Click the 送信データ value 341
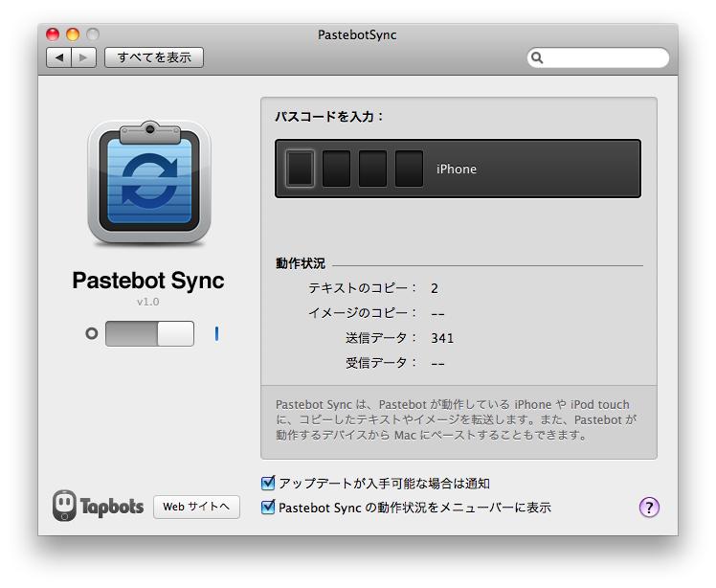 tap(442, 338)
